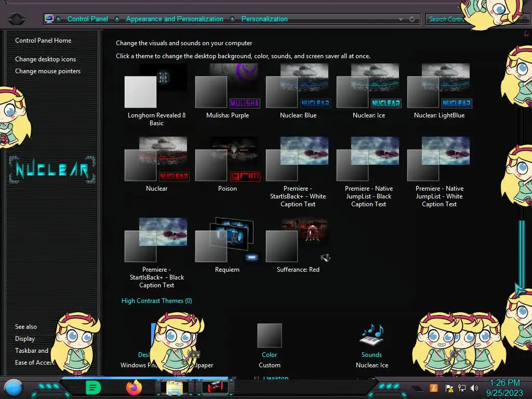
Task: Choose Premiere StartIsBack+ White Caption Text theme
Action: pos(298,172)
